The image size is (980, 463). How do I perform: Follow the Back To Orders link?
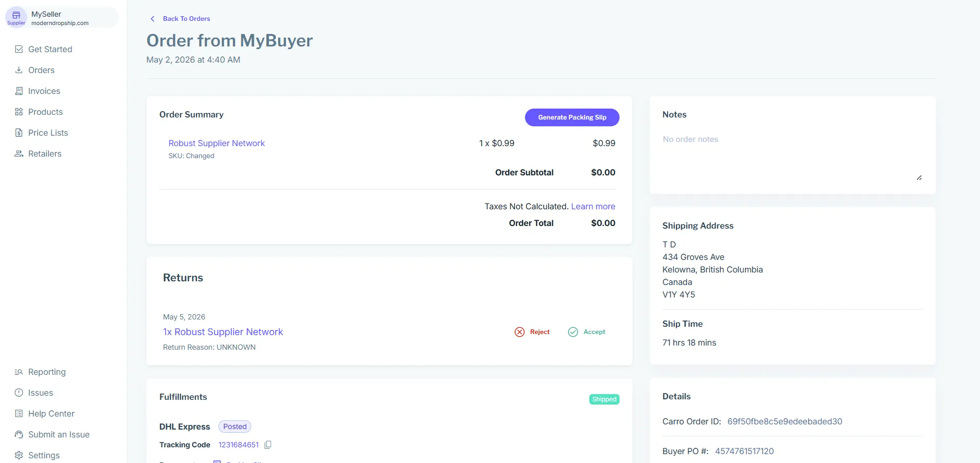click(x=186, y=19)
